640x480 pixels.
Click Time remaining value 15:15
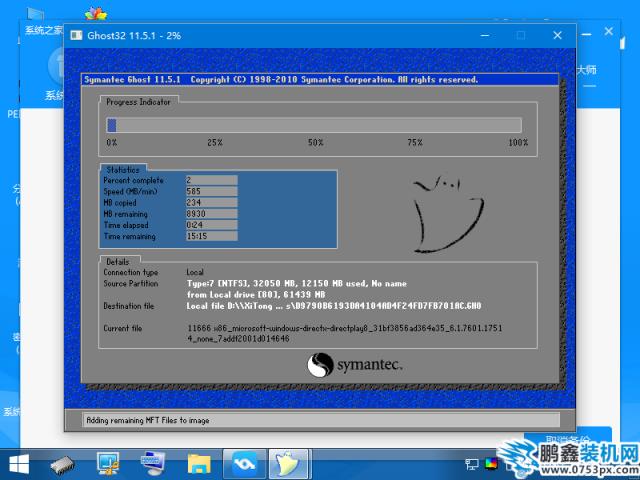(211, 236)
